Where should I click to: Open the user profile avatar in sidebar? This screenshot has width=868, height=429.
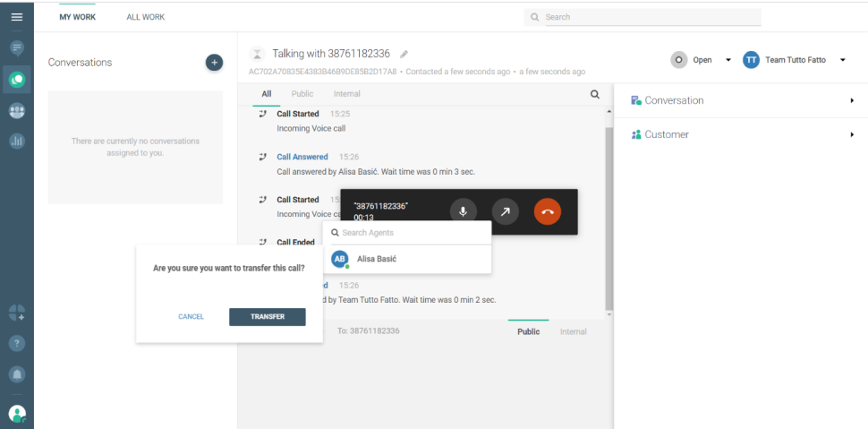[17, 414]
